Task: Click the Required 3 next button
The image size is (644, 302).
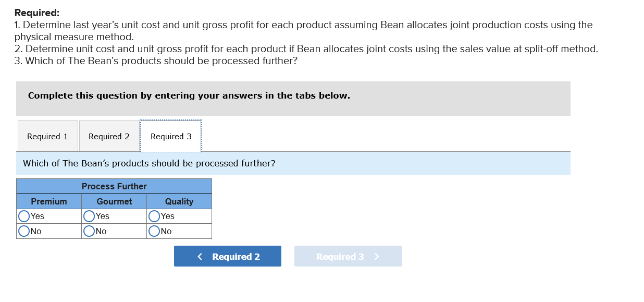Action: point(348,256)
